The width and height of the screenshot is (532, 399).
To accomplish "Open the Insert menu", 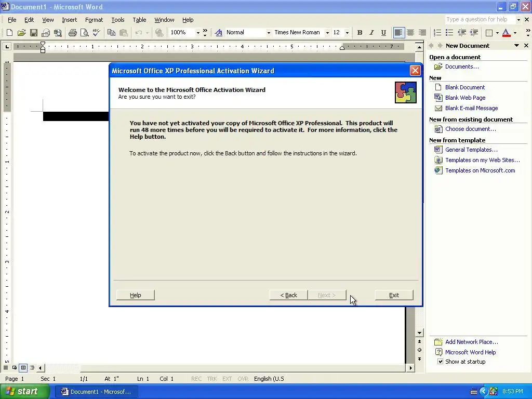I will coord(69,20).
